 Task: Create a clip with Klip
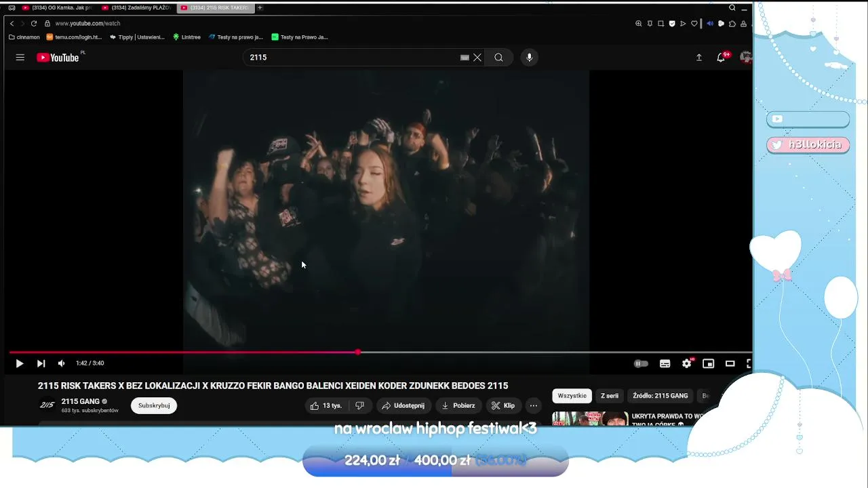503,405
